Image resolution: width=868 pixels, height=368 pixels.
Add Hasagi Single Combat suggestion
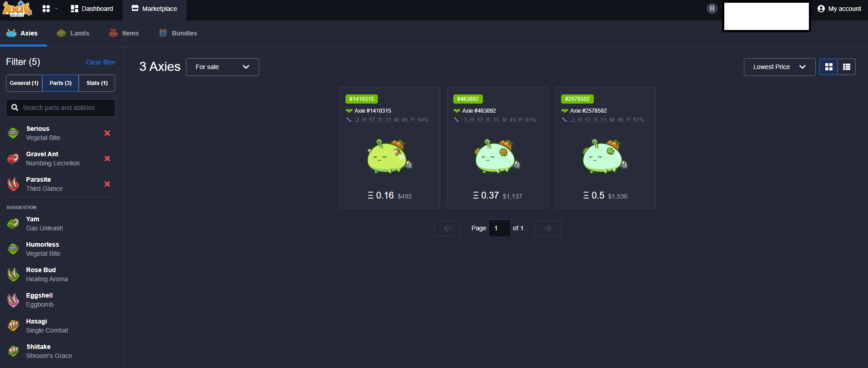60,326
